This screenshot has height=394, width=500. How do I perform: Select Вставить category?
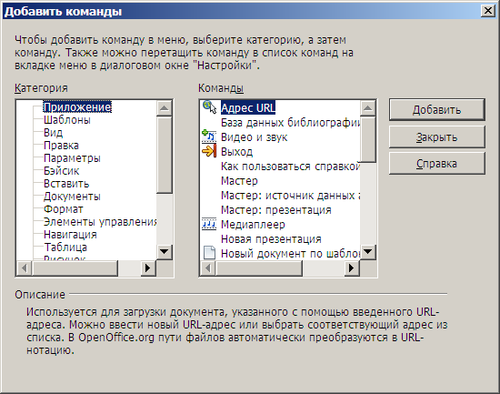click(x=66, y=183)
